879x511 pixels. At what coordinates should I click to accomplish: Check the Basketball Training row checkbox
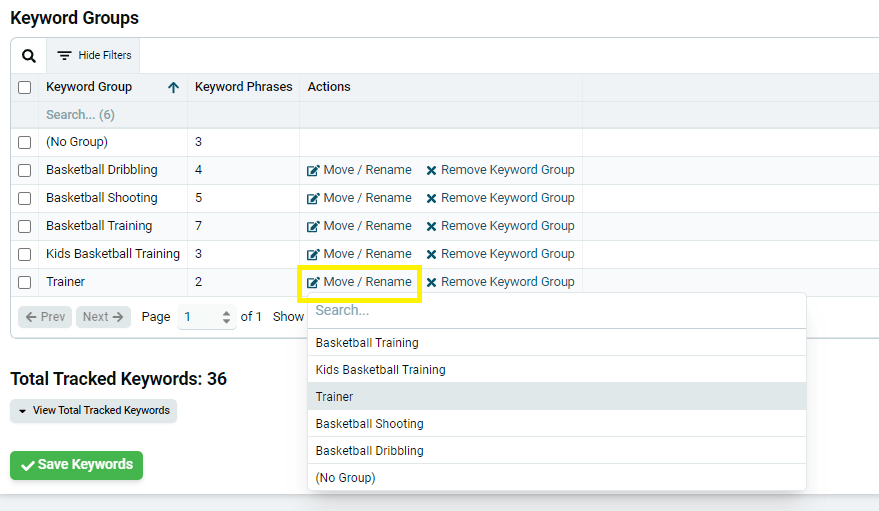(25, 226)
